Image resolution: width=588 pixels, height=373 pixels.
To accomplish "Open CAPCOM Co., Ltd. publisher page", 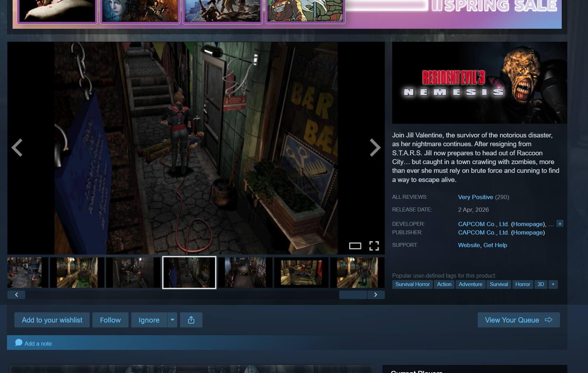I will [483, 232].
